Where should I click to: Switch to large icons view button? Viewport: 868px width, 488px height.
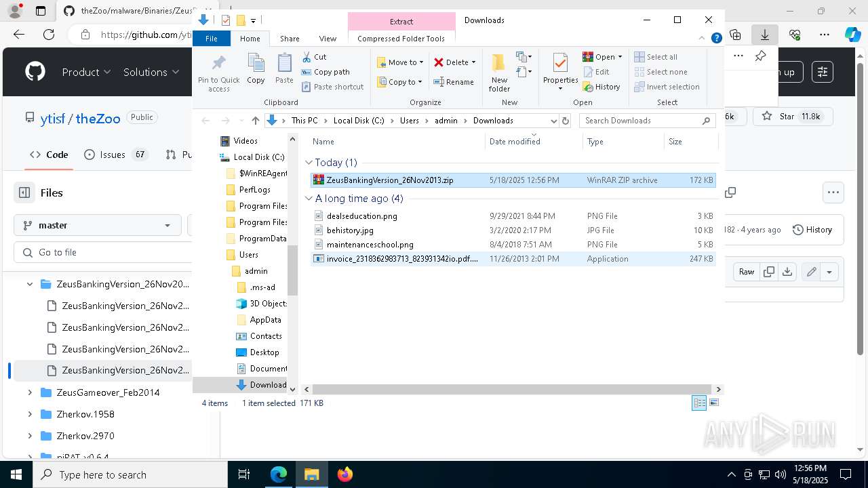(713, 403)
